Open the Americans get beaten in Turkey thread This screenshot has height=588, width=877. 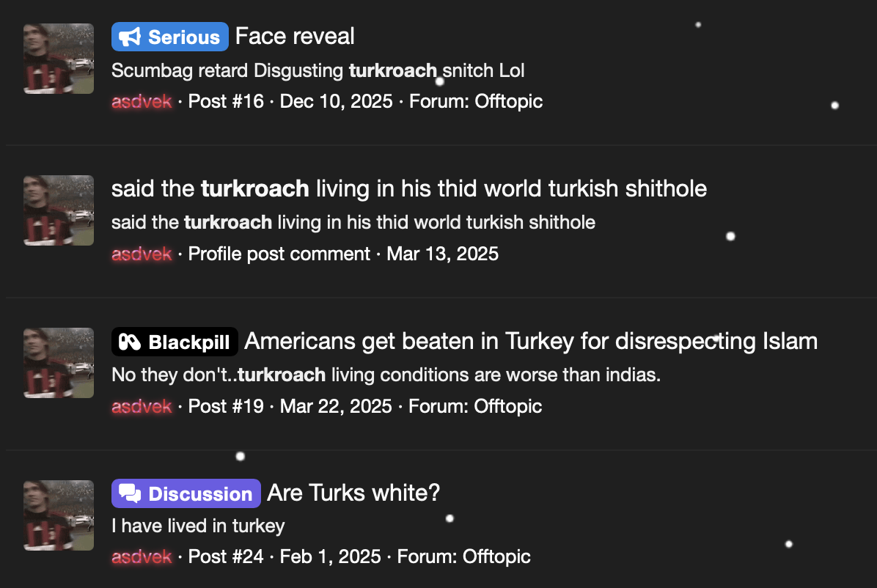point(531,341)
